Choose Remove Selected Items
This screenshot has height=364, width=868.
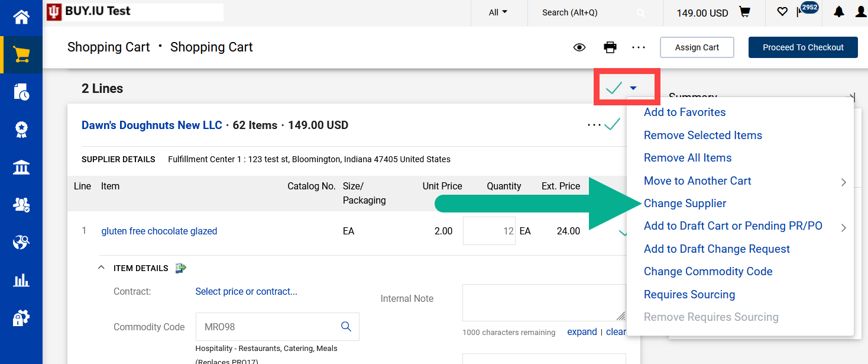point(703,136)
